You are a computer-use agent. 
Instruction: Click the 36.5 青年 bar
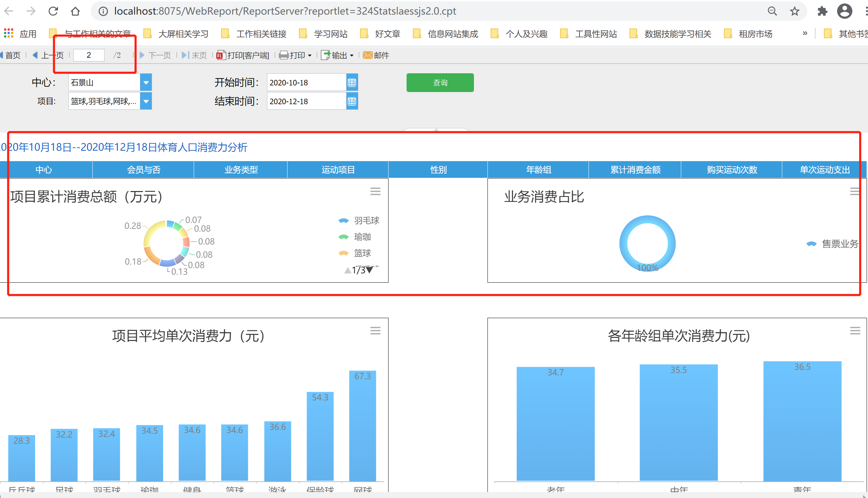pyautogui.click(x=802, y=421)
